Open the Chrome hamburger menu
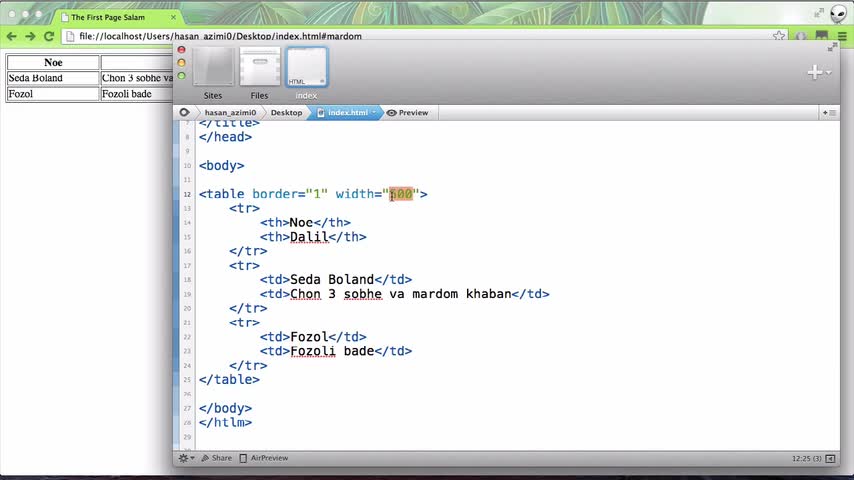 [x=842, y=37]
